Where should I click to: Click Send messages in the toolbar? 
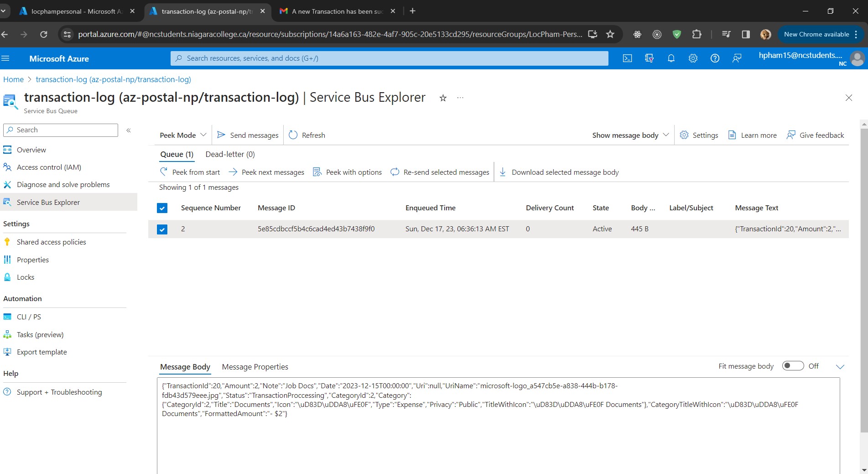point(248,135)
